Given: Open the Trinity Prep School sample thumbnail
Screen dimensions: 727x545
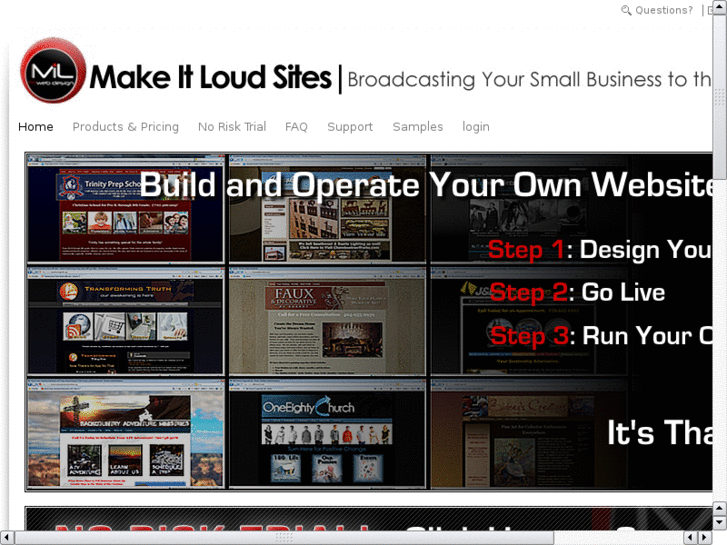Looking at the screenshot, I should (x=126, y=210).
